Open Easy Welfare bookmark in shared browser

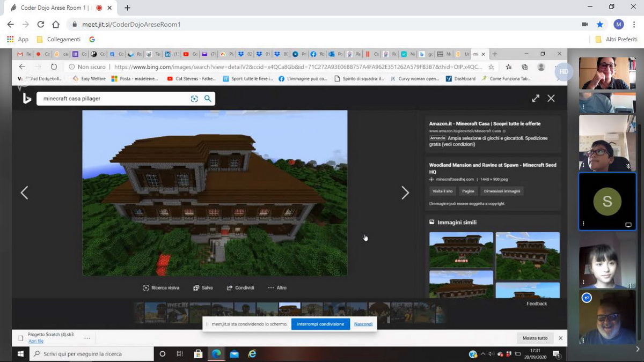click(89, 78)
